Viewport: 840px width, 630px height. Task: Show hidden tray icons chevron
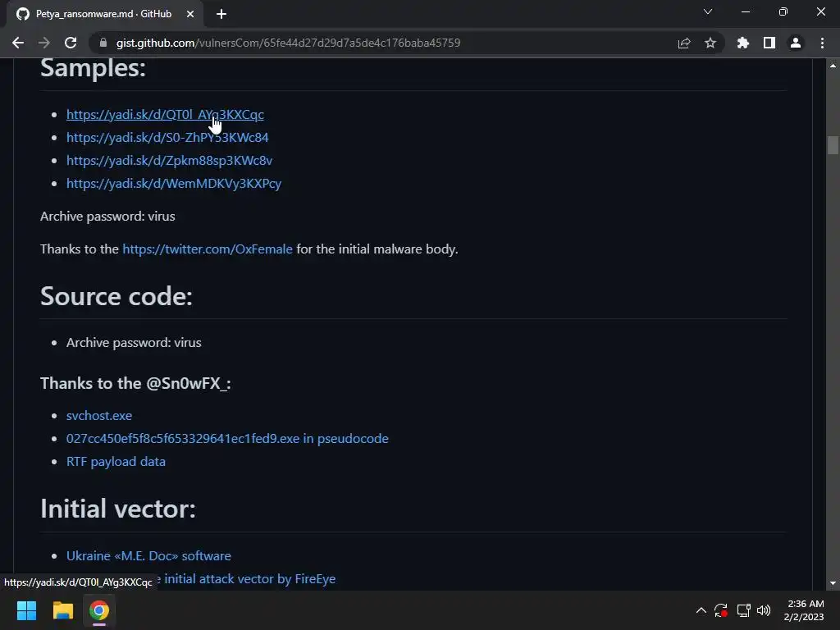701,610
